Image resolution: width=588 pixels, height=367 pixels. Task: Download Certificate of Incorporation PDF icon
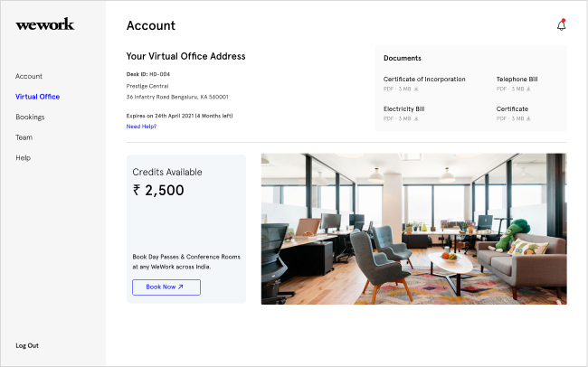point(416,89)
